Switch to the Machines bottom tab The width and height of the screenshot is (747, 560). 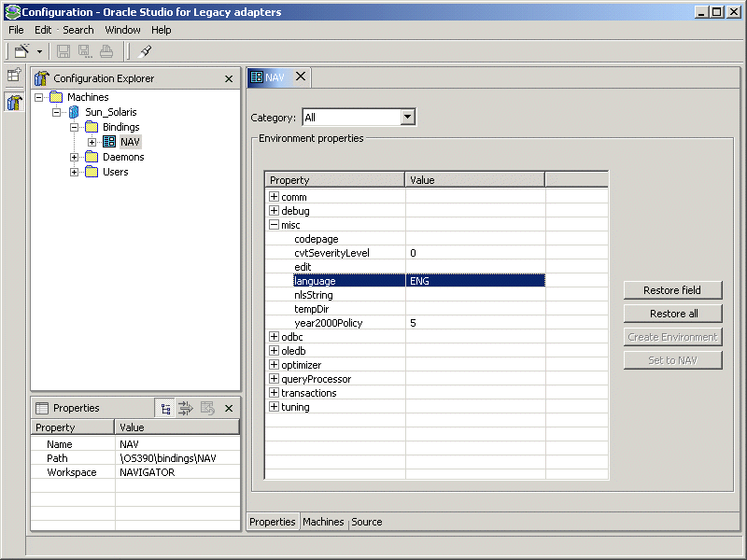[x=323, y=522]
